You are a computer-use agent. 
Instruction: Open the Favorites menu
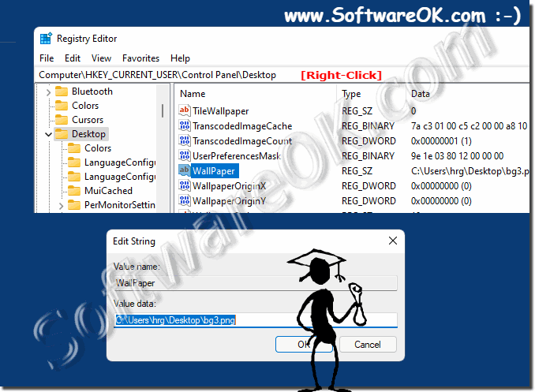coord(140,58)
